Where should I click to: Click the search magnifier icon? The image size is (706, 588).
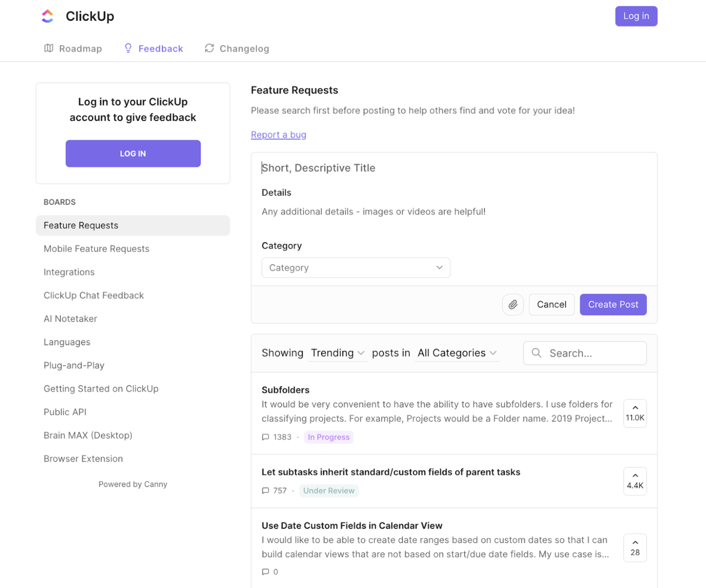[x=537, y=353]
